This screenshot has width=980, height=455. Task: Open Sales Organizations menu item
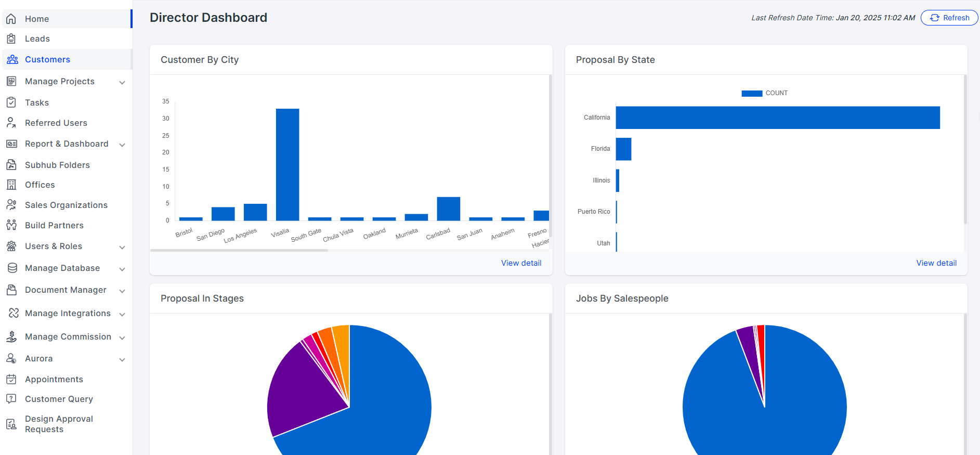coord(67,205)
